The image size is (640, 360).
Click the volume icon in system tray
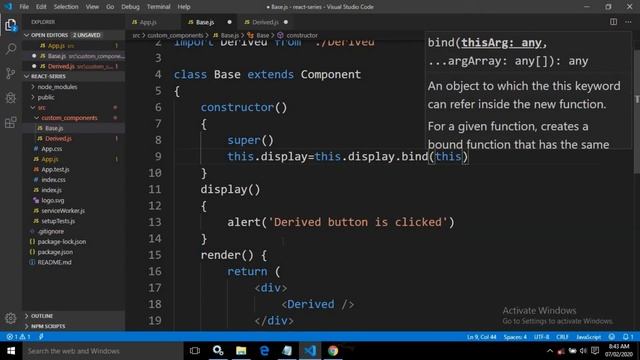(x=583, y=351)
